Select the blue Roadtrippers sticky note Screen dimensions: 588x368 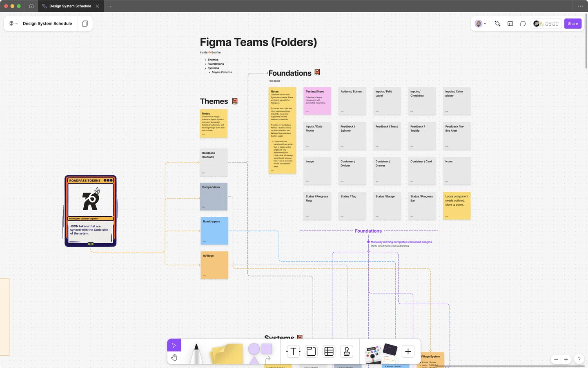click(x=214, y=231)
